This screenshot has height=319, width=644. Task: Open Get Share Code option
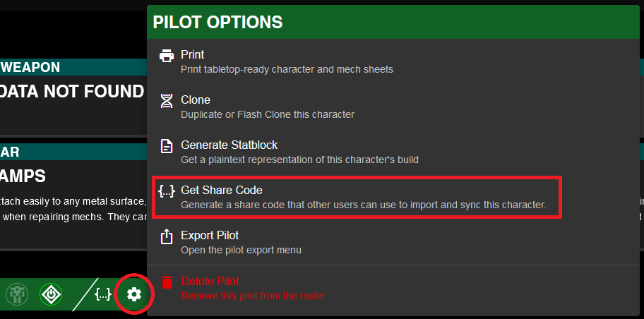click(222, 190)
